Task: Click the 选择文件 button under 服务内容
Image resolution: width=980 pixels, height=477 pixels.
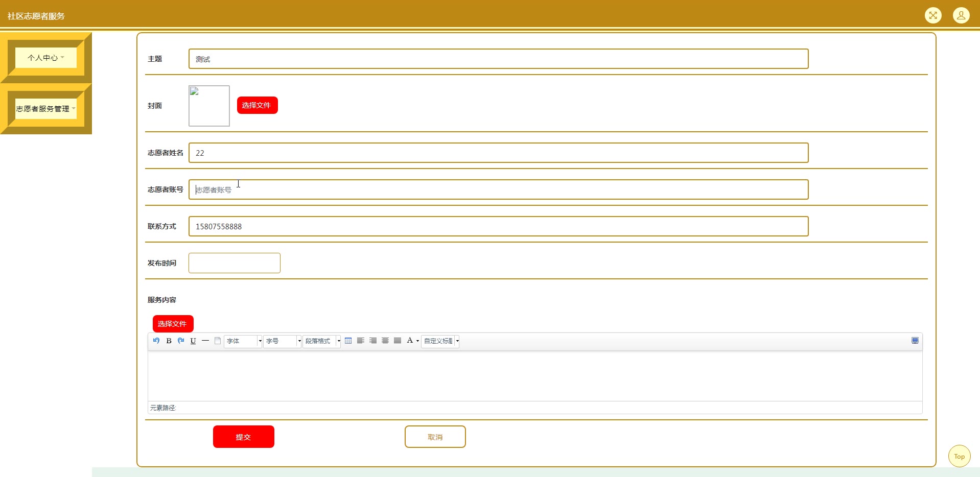Action: pos(173,324)
